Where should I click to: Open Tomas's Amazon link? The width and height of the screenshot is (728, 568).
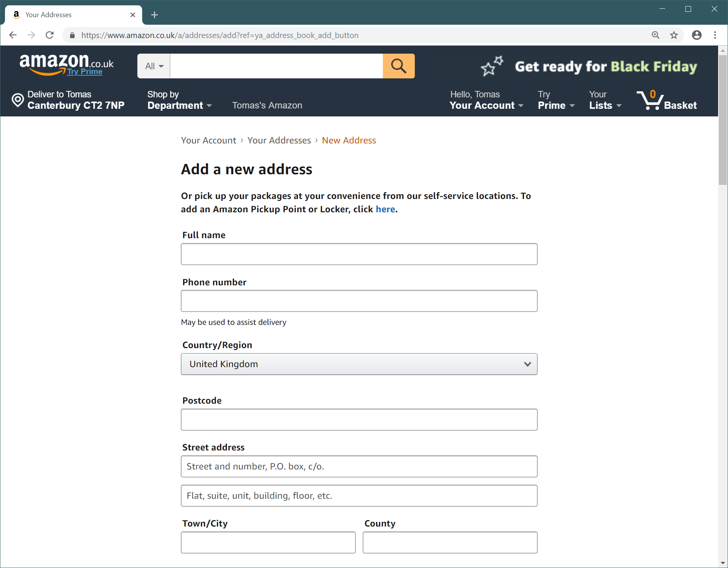(267, 105)
